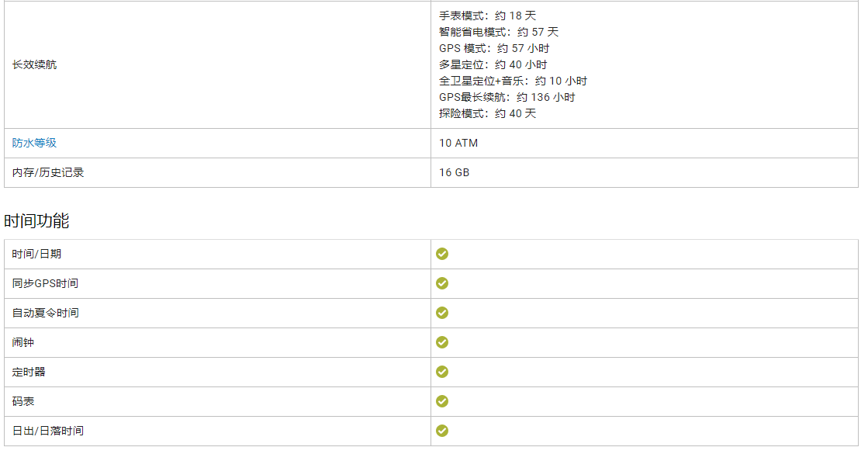Click the checkmark icon for 定时器

pos(442,372)
